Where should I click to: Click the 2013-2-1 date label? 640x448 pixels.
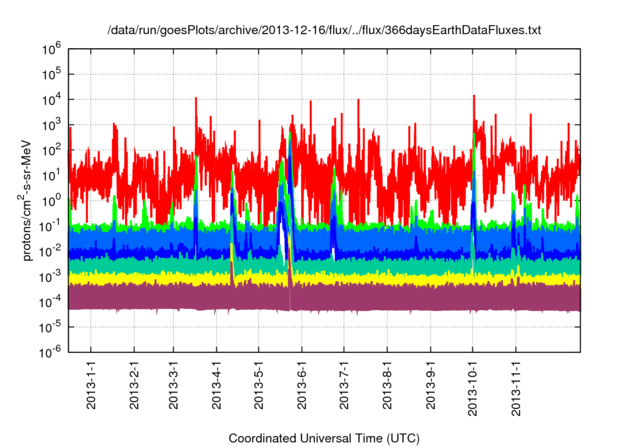pos(134,385)
